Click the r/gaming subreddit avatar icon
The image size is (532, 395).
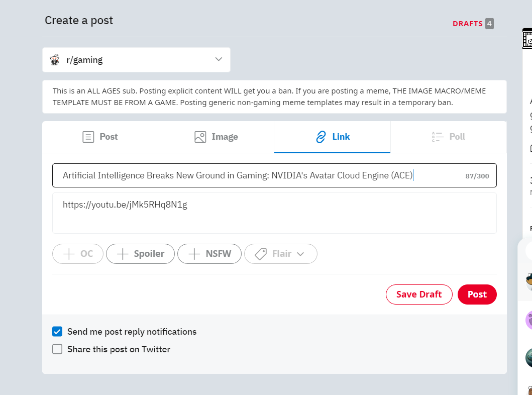pos(55,60)
